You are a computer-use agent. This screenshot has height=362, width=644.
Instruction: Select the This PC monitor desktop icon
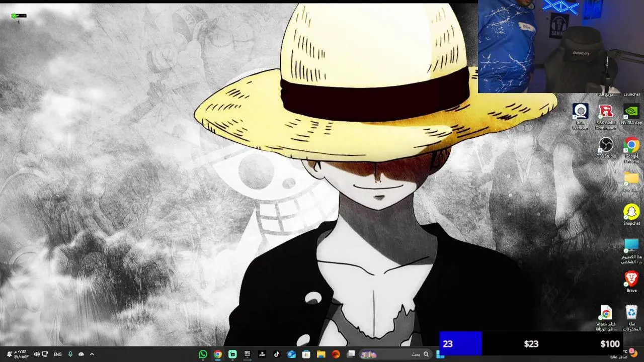click(631, 250)
